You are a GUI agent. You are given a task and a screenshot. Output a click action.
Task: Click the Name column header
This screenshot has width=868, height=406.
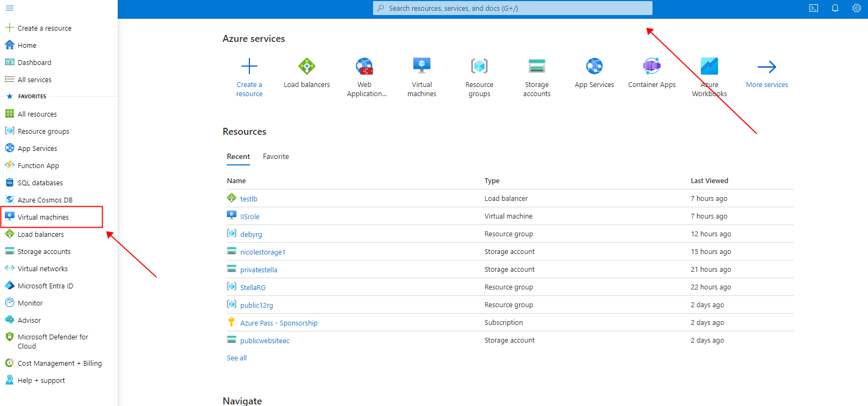tap(236, 181)
